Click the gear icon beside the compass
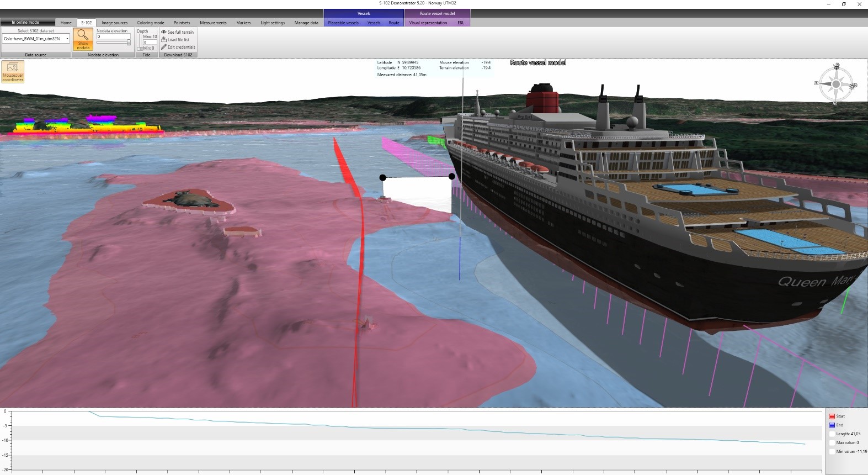 point(853,86)
